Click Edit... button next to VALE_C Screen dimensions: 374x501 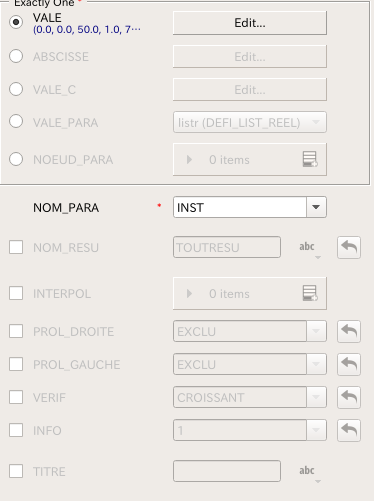click(x=250, y=89)
